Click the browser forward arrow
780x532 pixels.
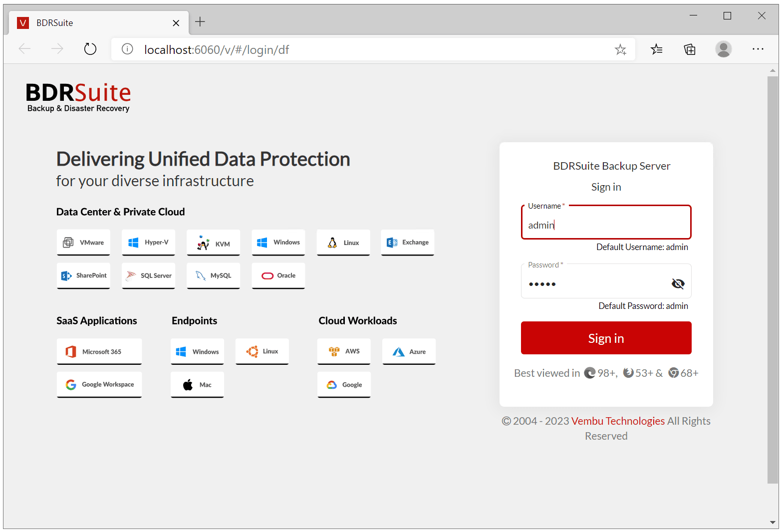pos(57,49)
